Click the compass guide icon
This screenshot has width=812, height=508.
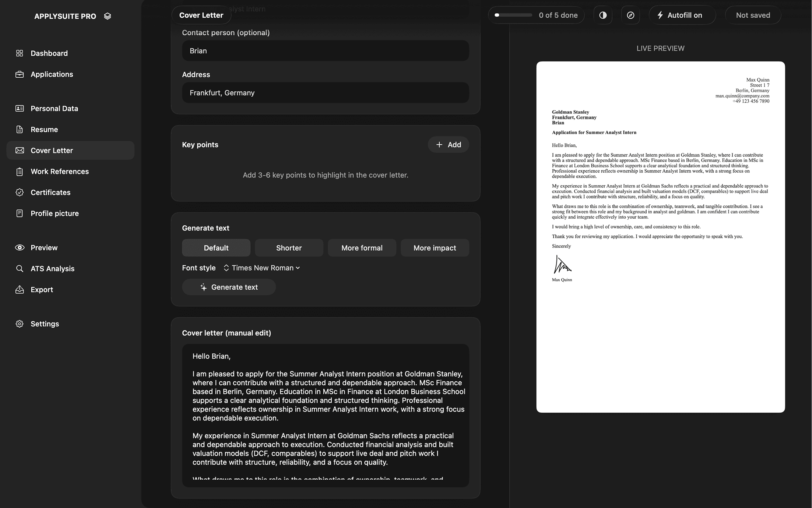[x=630, y=15]
